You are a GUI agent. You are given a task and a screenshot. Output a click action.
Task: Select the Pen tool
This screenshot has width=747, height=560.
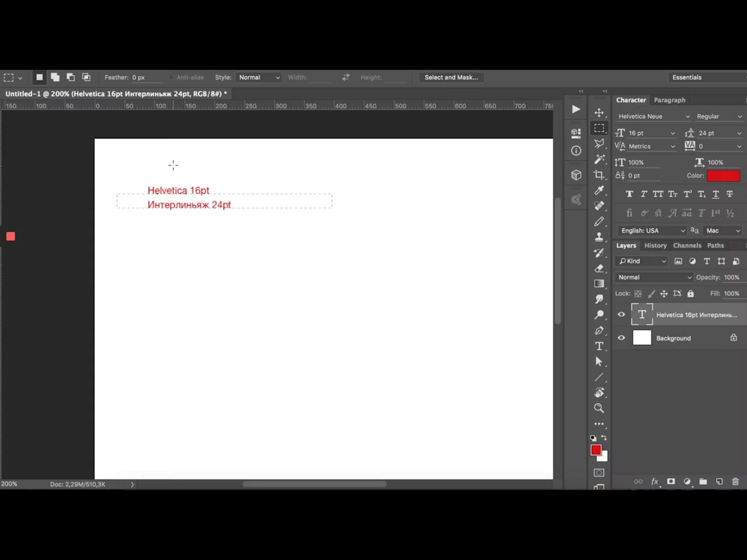pos(599,330)
